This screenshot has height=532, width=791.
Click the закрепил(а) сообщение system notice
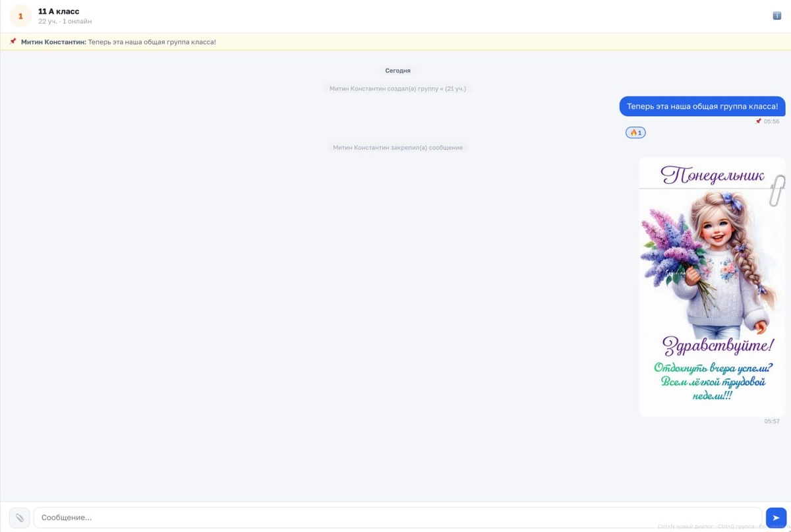point(398,148)
